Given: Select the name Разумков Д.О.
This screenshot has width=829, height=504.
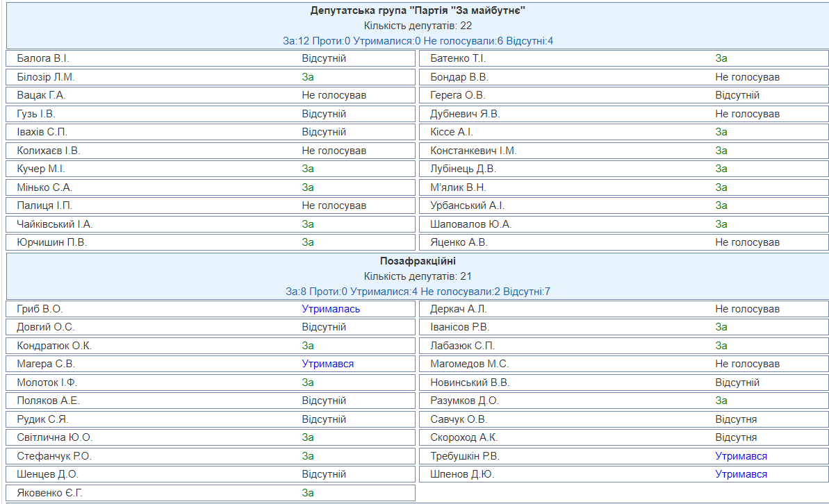Looking at the screenshot, I should (x=464, y=401).
